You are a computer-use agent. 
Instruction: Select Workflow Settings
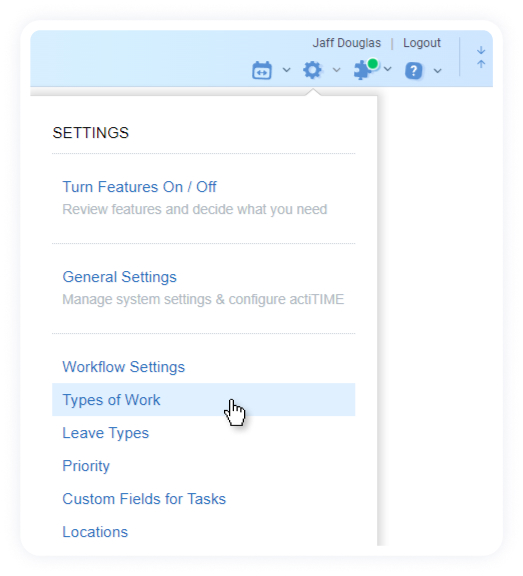point(123,367)
